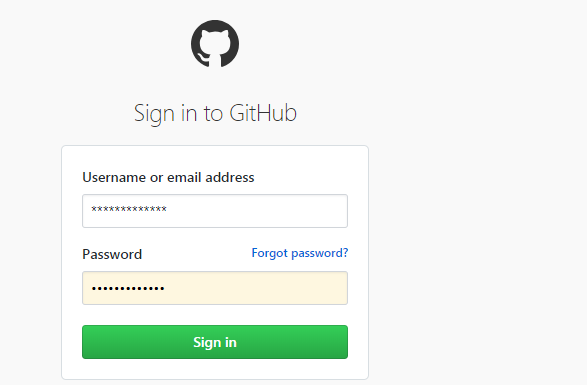
Task: Click the question mark of the Forgot password link
Action: coord(345,252)
